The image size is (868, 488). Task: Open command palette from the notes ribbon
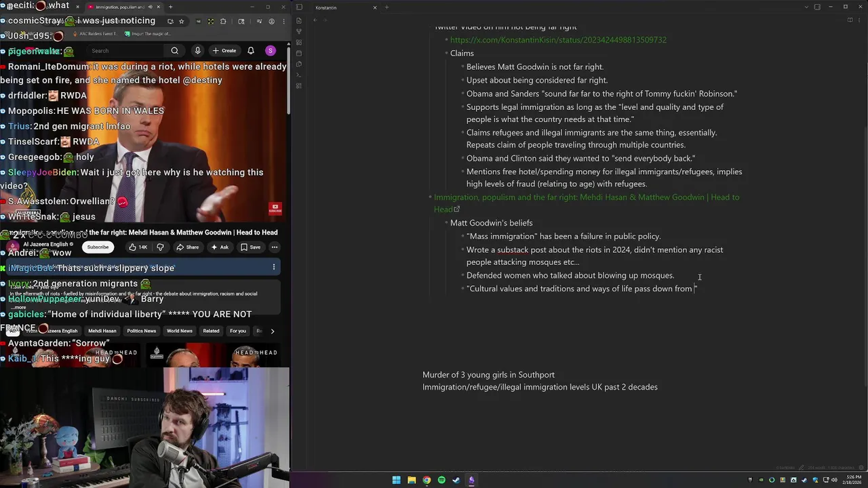(299, 75)
